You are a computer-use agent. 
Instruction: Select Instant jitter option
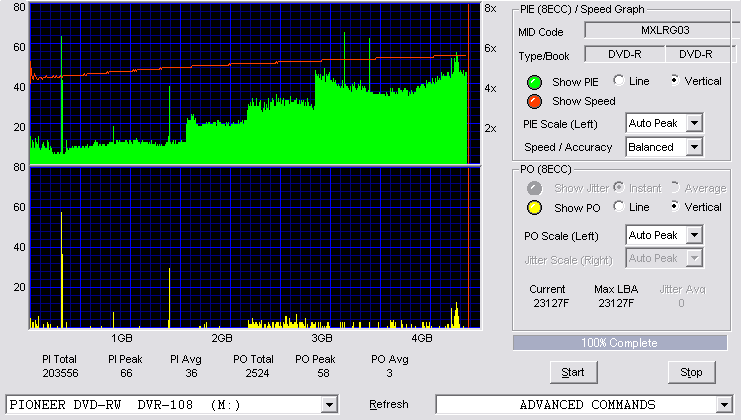pos(619,187)
